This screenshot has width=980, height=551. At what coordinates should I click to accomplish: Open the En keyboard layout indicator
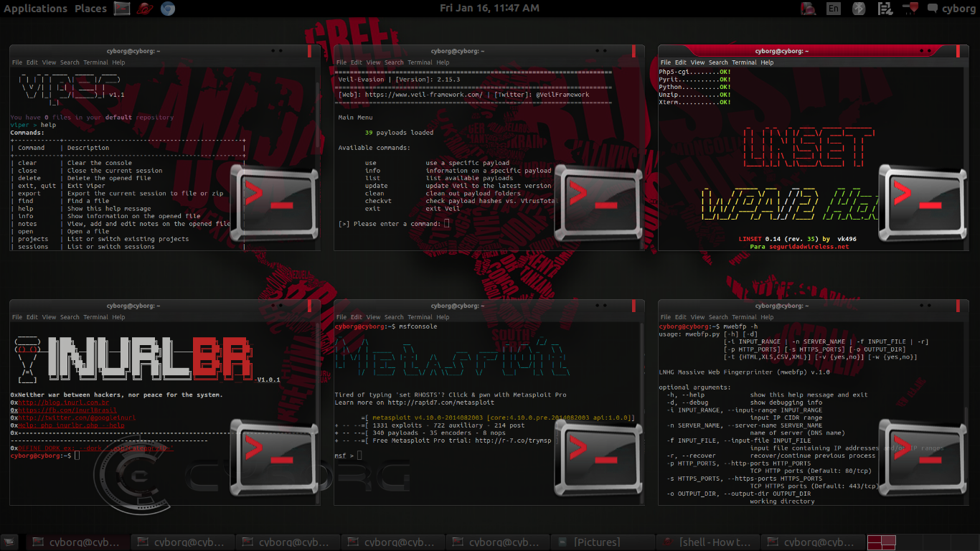[x=834, y=9]
